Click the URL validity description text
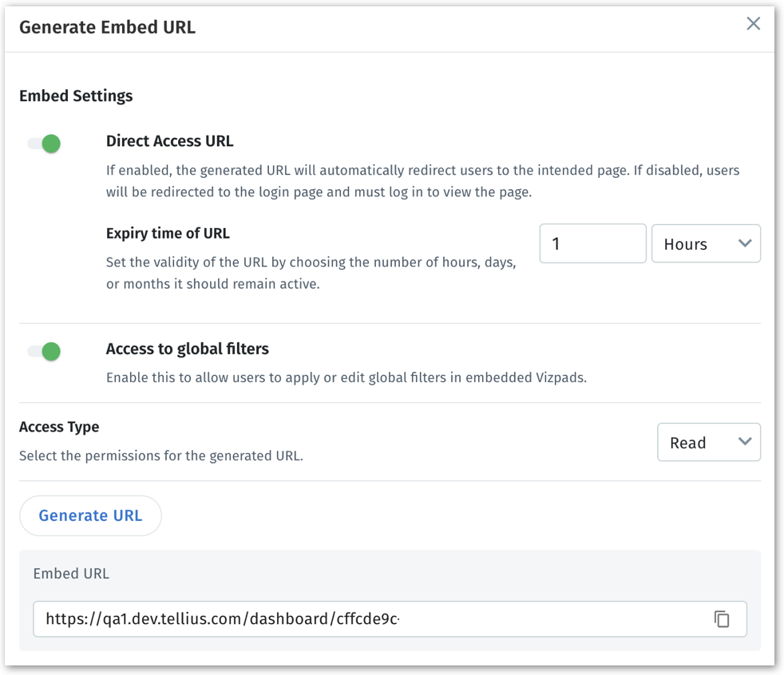Viewport: 784px width, 675px height. pos(311,273)
